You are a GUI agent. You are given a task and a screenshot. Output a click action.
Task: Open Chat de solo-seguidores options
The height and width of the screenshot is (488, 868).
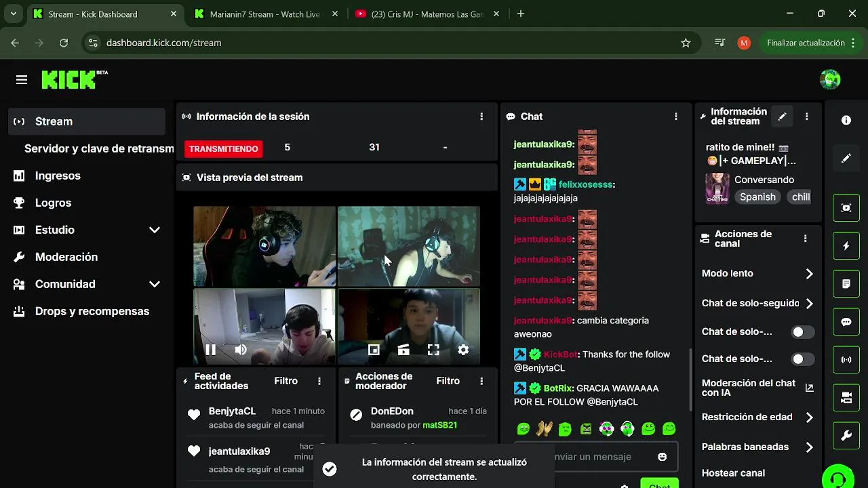757,304
